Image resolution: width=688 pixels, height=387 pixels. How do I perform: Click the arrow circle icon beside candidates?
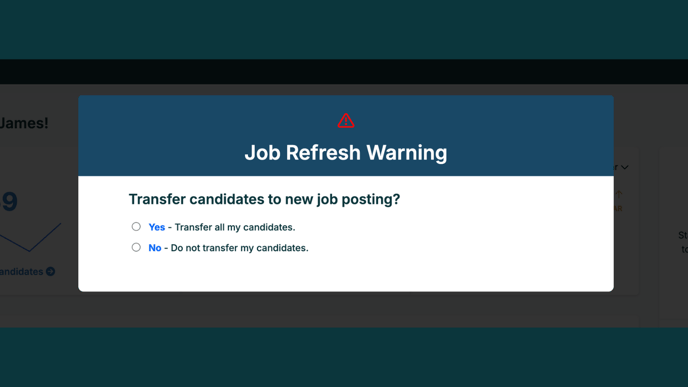tap(51, 272)
